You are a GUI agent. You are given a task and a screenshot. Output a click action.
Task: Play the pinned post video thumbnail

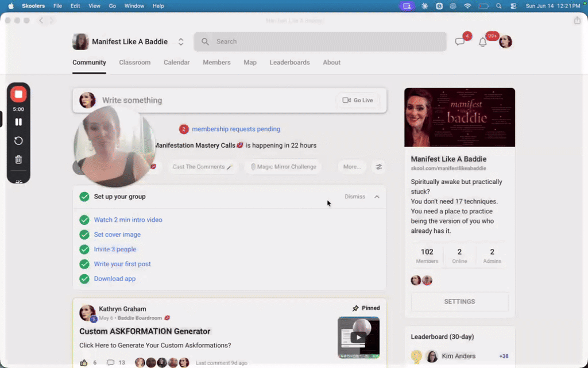[358, 337]
